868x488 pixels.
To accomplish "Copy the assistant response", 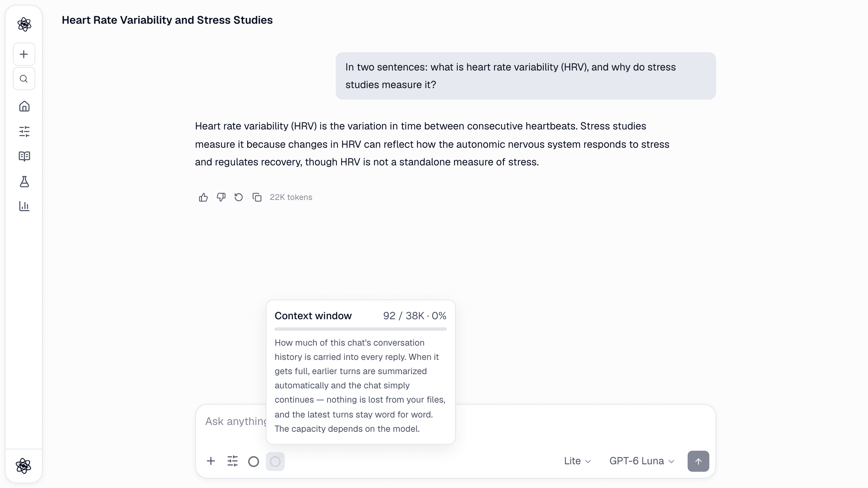I will tap(257, 197).
